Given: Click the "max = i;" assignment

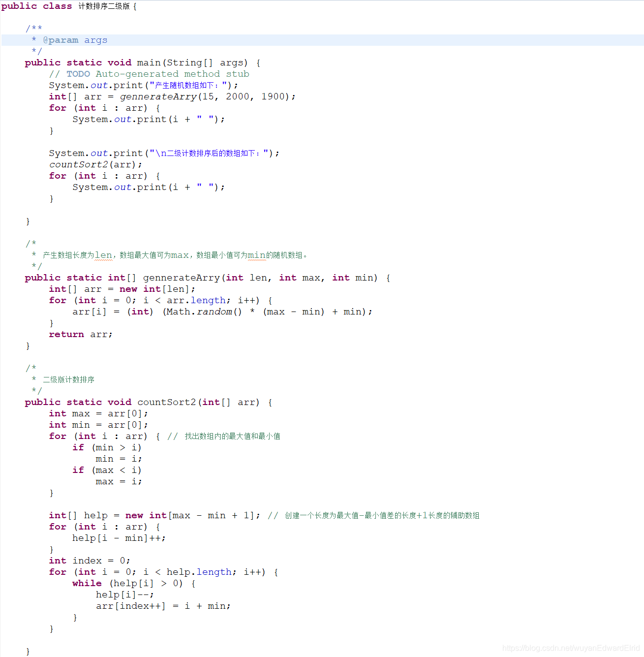Looking at the screenshot, I should click(119, 481).
